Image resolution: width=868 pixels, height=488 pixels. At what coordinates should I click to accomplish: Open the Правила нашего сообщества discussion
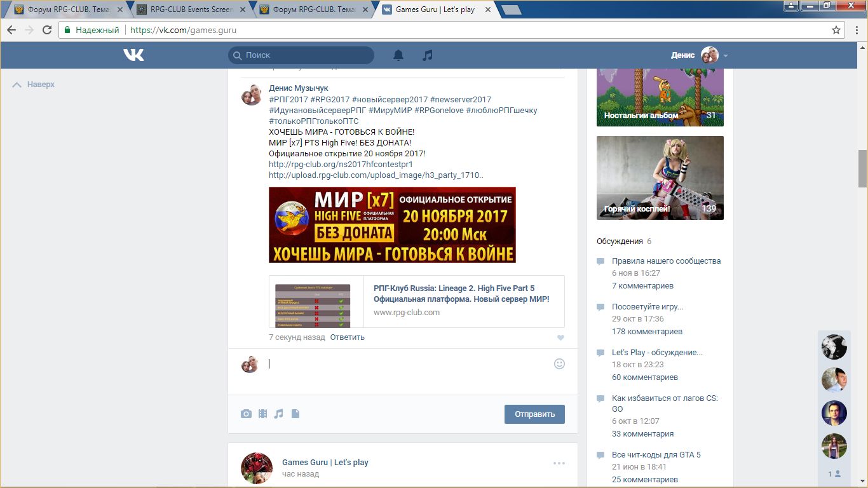pyautogui.click(x=666, y=261)
